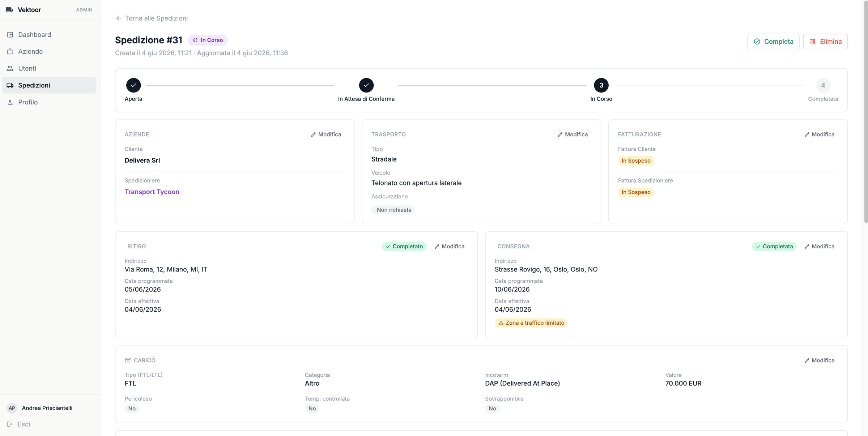
Task: Click step 4 Completata circle
Action: 823,85
